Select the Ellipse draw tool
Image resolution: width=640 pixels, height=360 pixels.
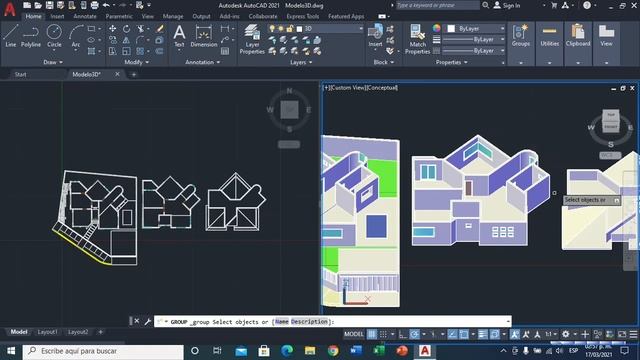coord(91,40)
